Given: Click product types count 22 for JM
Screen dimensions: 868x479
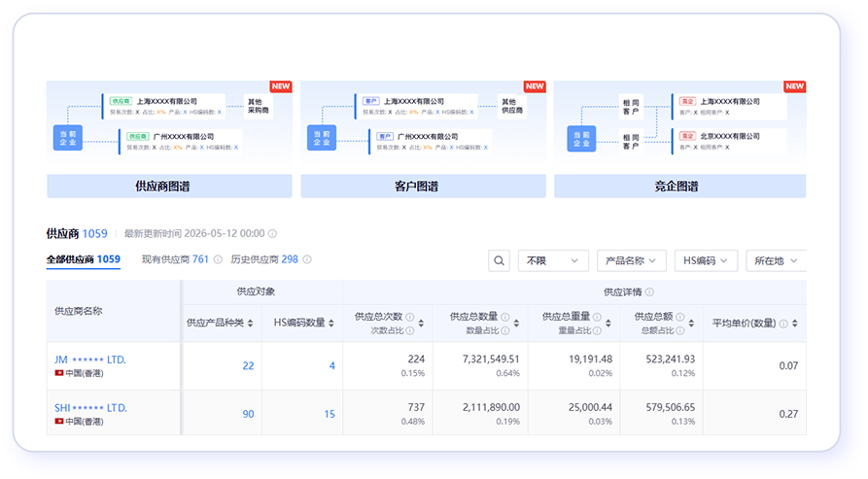Looking at the screenshot, I should click(x=248, y=365).
